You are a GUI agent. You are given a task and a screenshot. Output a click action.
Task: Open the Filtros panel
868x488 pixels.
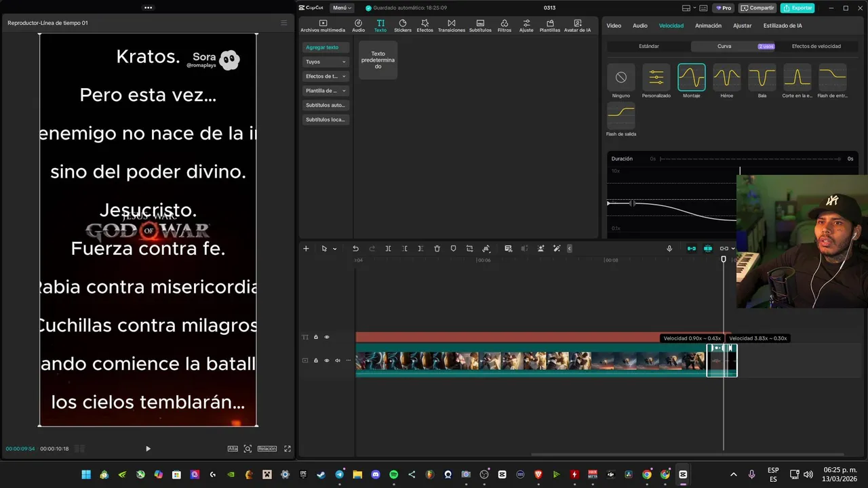(505, 26)
